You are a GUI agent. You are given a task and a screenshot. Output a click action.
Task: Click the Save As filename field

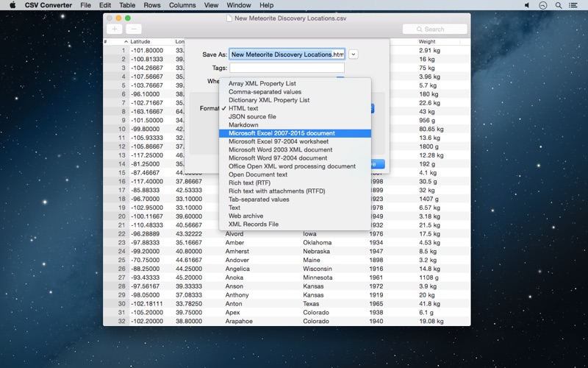point(287,54)
